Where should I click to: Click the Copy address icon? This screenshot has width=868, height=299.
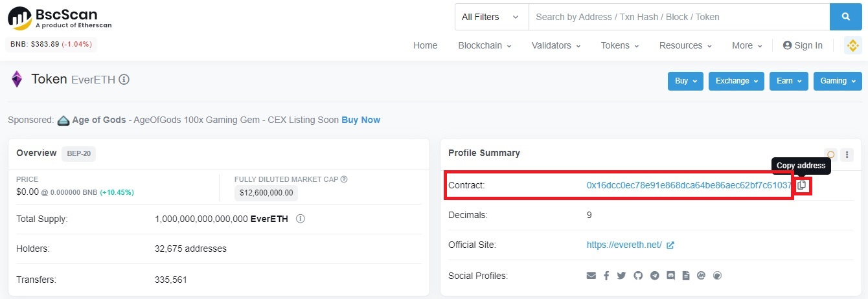[x=802, y=185]
